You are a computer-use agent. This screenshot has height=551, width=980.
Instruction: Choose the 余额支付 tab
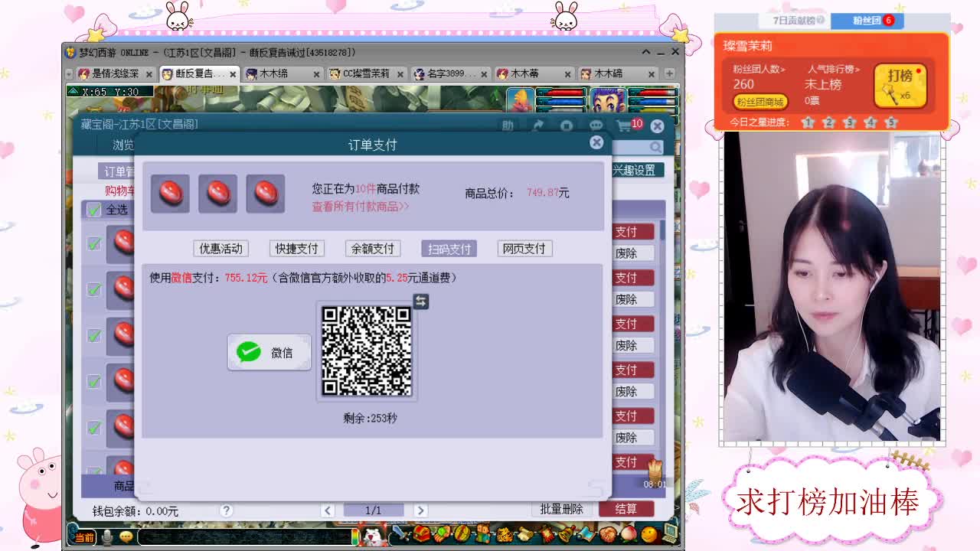(372, 249)
